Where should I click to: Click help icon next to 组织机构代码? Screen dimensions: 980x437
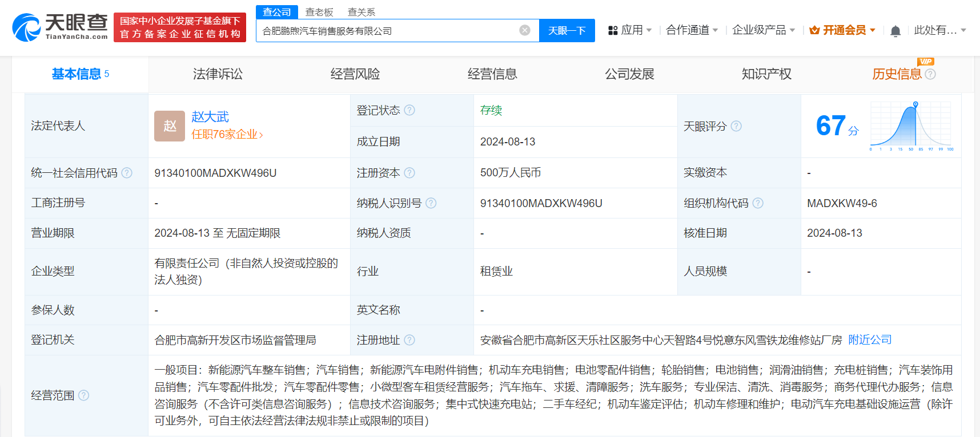click(x=758, y=203)
